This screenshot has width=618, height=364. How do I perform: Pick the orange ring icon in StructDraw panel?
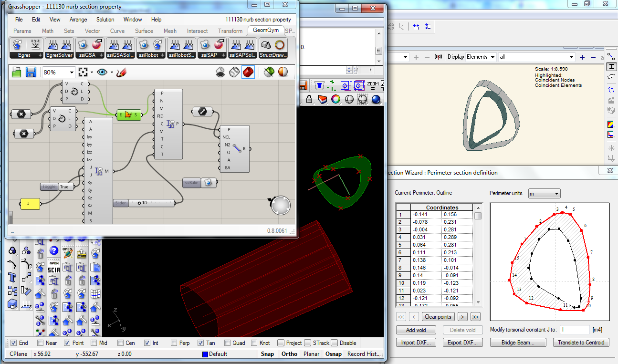[280, 44]
